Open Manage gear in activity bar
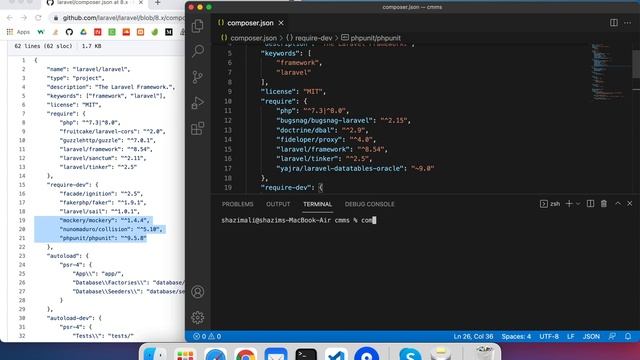The height and width of the screenshot is (360, 640). click(x=198, y=317)
